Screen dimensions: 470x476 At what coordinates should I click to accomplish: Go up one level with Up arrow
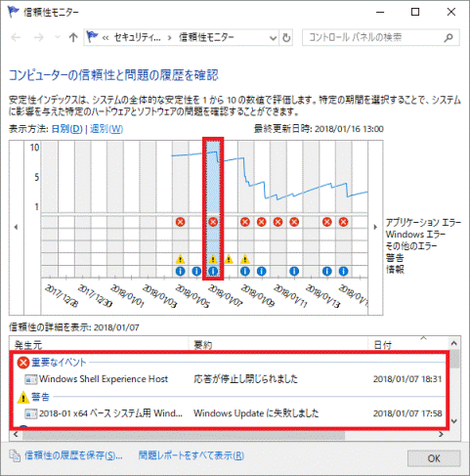73,38
